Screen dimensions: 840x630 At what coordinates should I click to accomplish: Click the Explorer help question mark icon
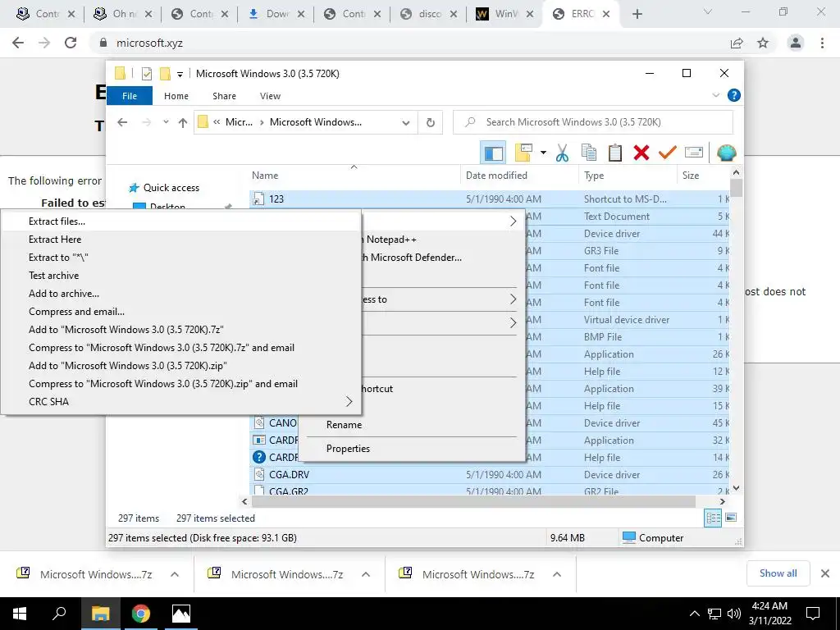(x=734, y=95)
